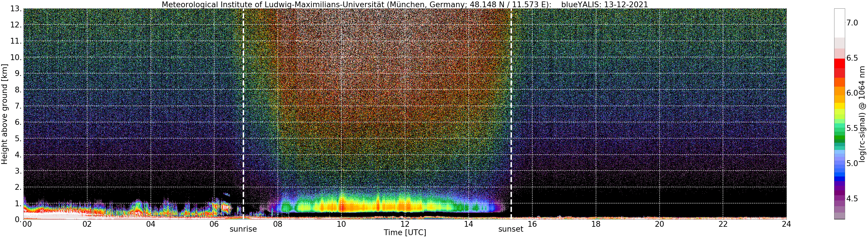Click the time tick label '08'
Viewport: 868px width, 238px height.
pyautogui.click(x=278, y=224)
